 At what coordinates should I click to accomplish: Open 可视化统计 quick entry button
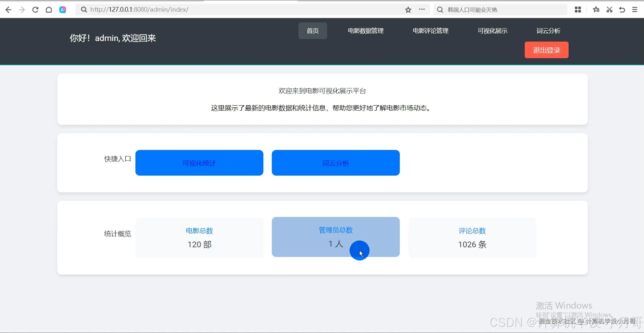tap(199, 163)
